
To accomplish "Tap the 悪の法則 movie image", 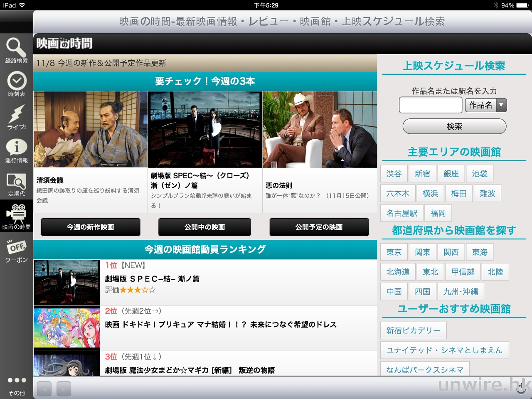I will (x=320, y=130).
